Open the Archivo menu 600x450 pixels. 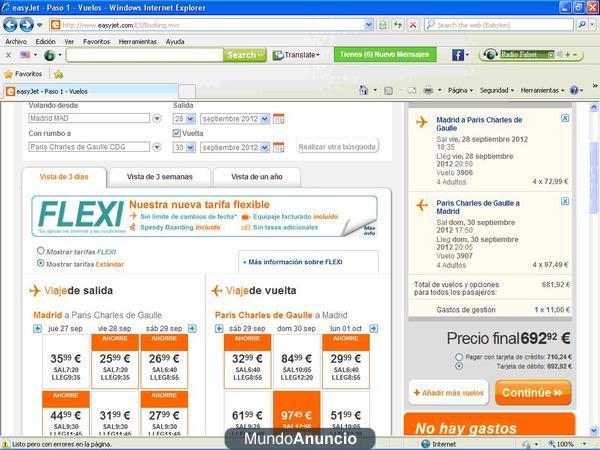(16, 41)
